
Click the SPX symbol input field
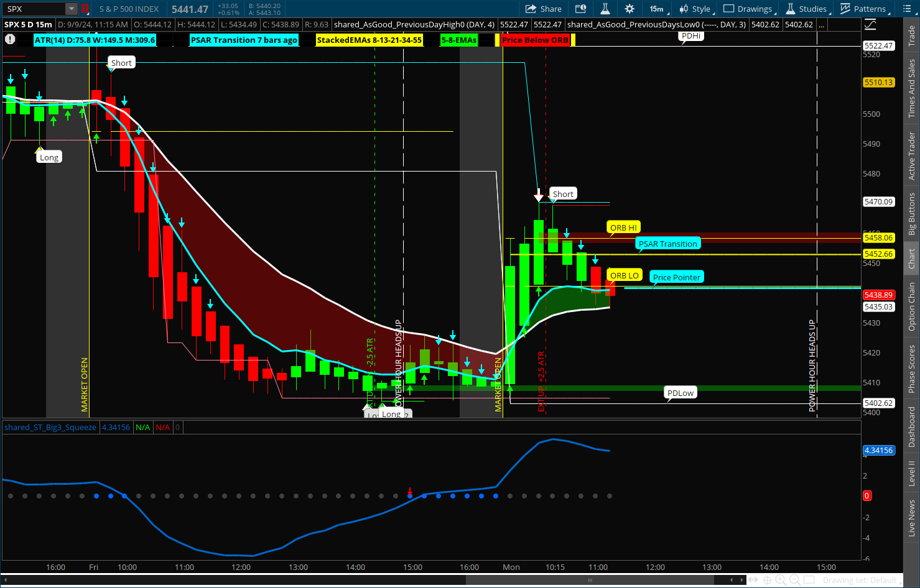[x=34, y=9]
